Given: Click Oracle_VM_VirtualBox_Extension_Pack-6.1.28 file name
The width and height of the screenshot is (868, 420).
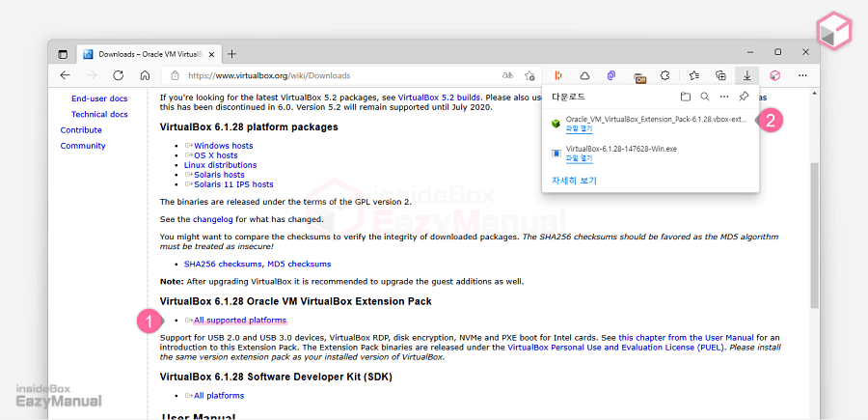Looking at the screenshot, I should [658, 120].
